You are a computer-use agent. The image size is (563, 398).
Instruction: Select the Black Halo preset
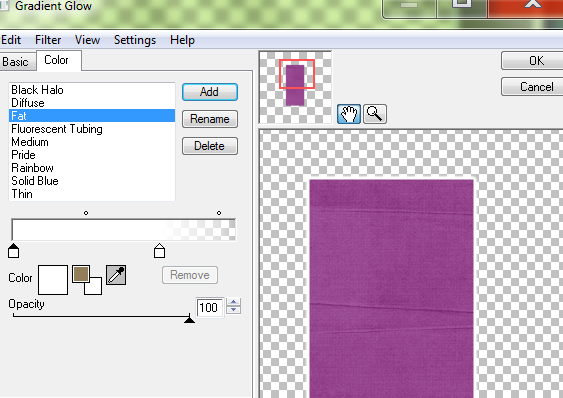click(x=92, y=90)
